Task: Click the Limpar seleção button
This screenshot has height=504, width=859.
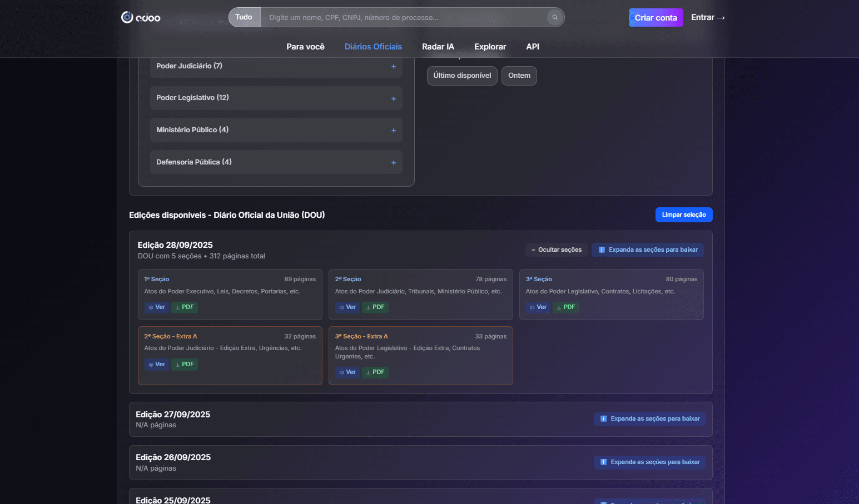Action: [x=684, y=214]
